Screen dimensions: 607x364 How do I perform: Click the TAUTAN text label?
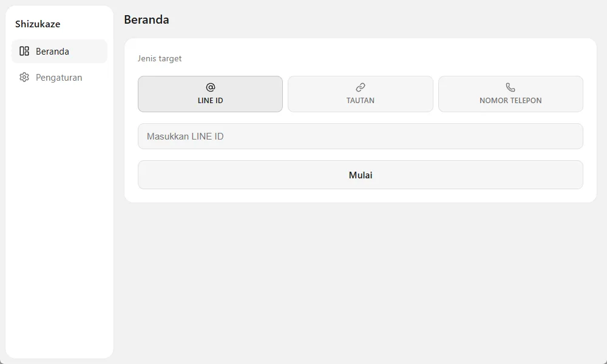[x=361, y=101]
